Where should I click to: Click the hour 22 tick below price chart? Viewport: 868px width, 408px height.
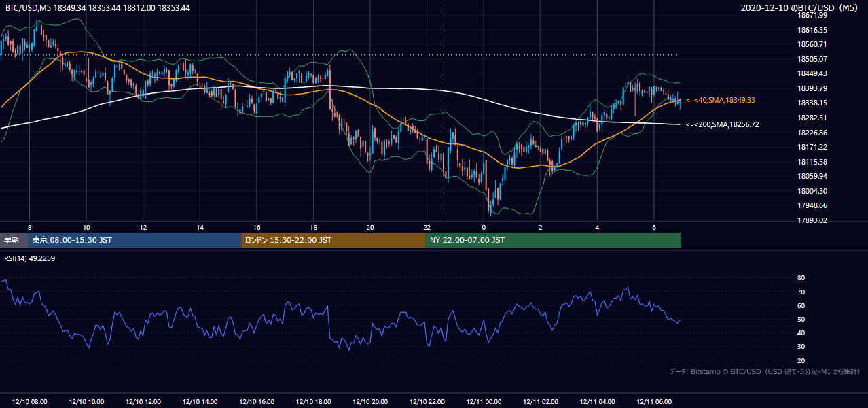[427, 227]
